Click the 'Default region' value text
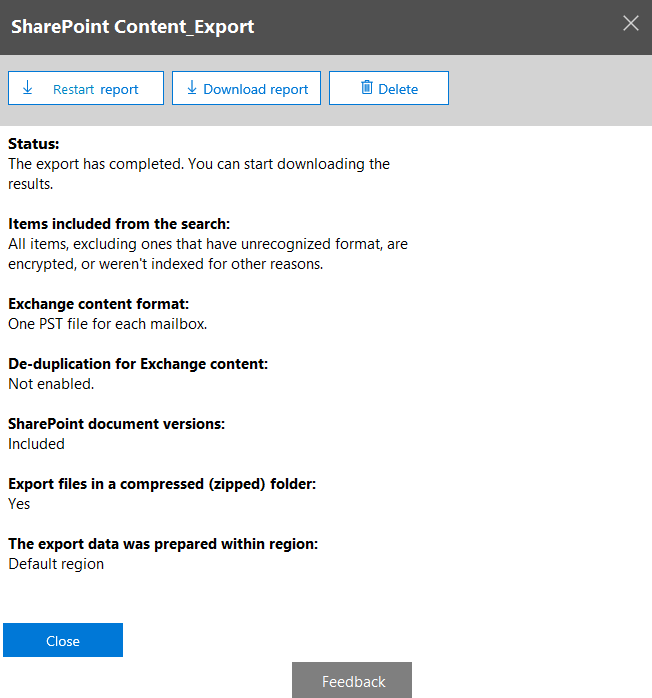Image resolution: width=652 pixels, height=698 pixels. [x=56, y=564]
